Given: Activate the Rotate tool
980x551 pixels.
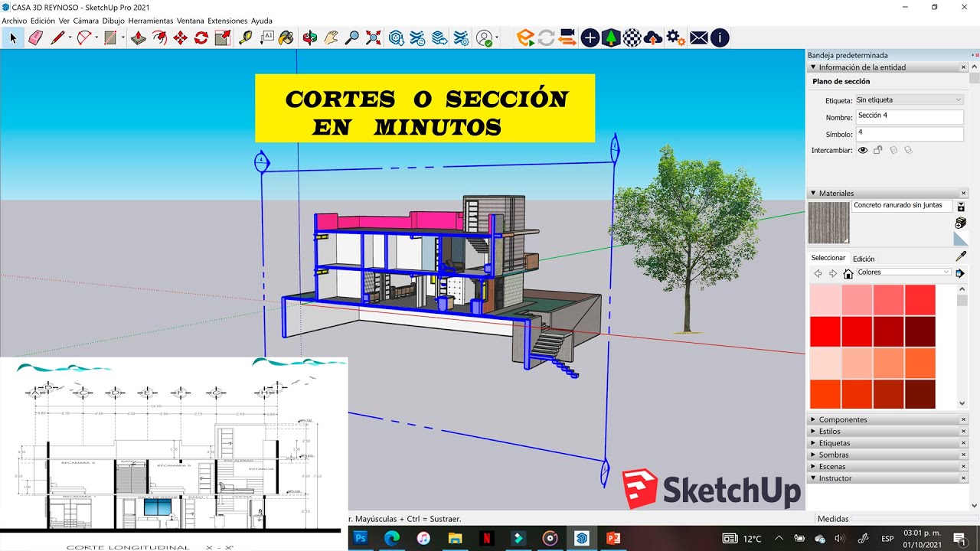Looking at the screenshot, I should coord(201,37).
